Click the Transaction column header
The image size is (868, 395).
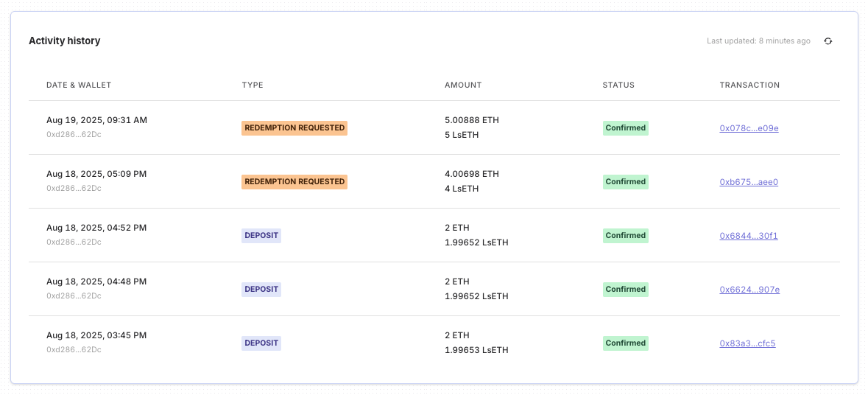click(749, 85)
